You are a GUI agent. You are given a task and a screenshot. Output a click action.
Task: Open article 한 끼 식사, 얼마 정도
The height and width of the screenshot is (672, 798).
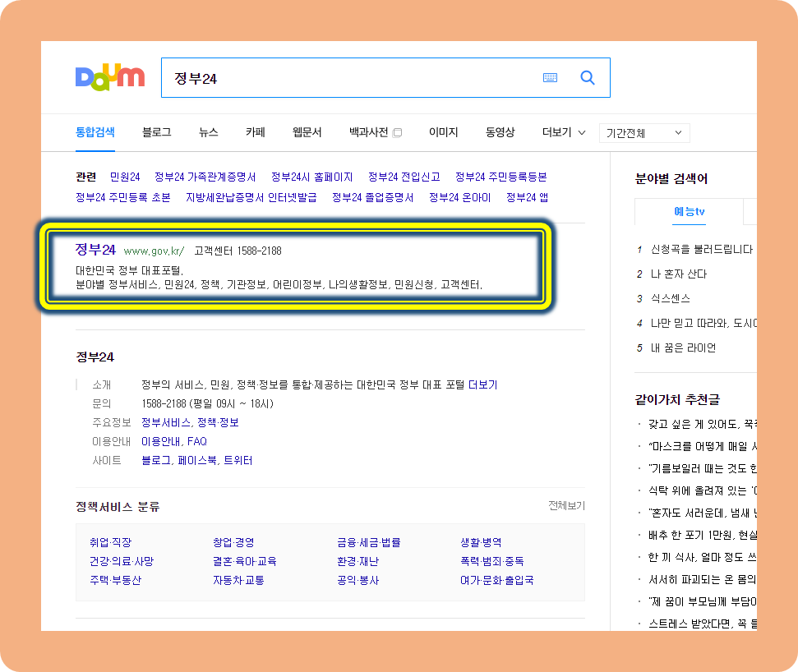(x=703, y=557)
